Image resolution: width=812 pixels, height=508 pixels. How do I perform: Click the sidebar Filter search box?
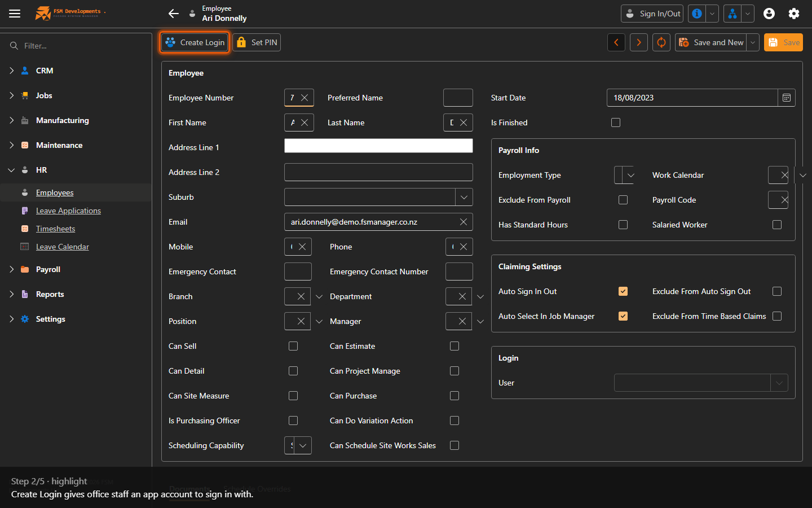[x=82, y=46]
